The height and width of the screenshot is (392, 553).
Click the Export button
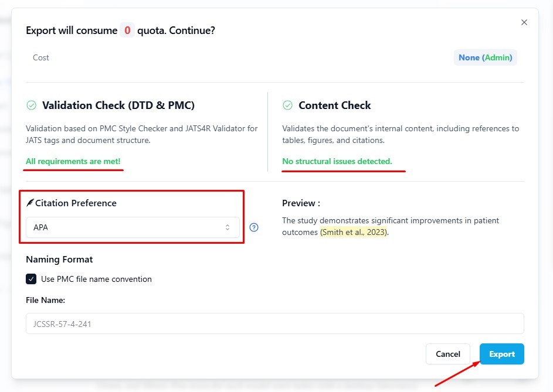[501, 354]
